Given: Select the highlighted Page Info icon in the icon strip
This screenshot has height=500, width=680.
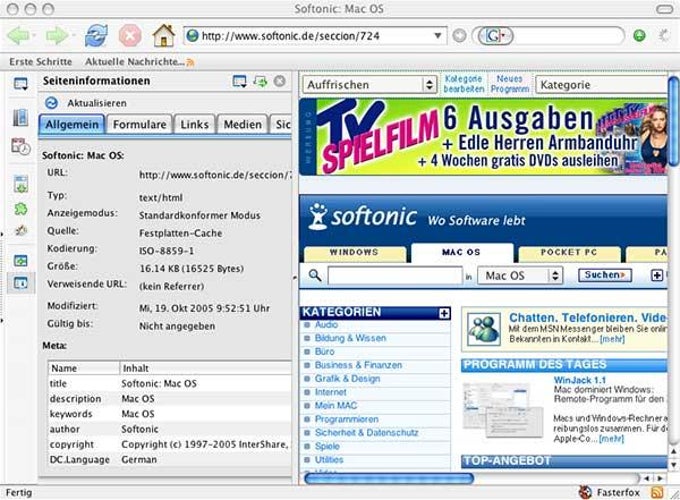Looking at the screenshot, I should click(x=21, y=283).
